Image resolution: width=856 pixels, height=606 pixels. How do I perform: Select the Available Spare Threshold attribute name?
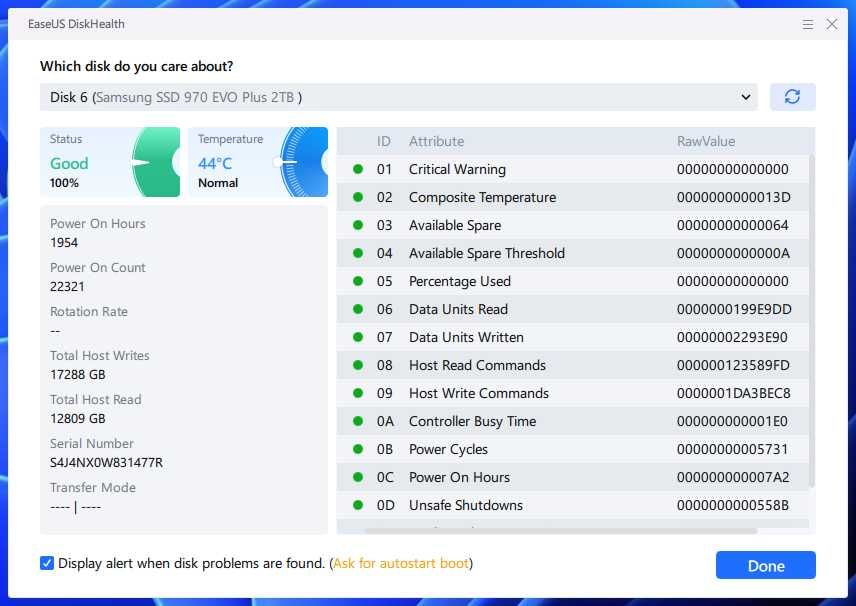point(486,253)
